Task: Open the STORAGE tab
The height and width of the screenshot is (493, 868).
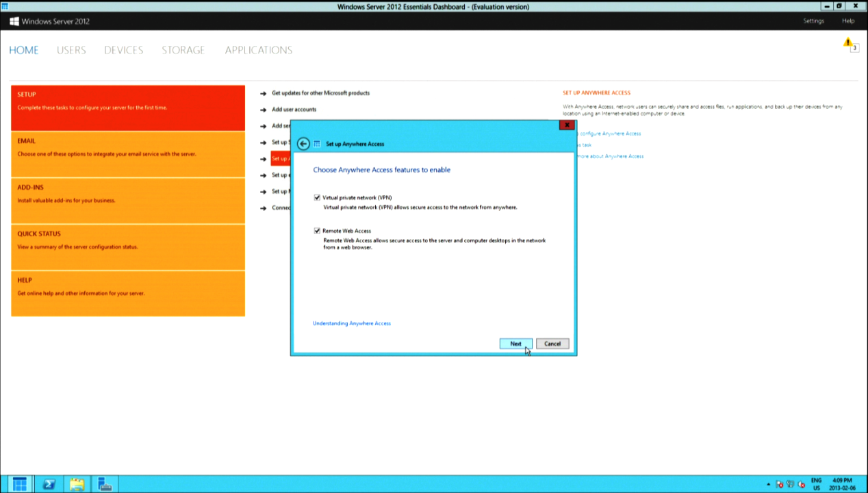Action: pos(183,50)
